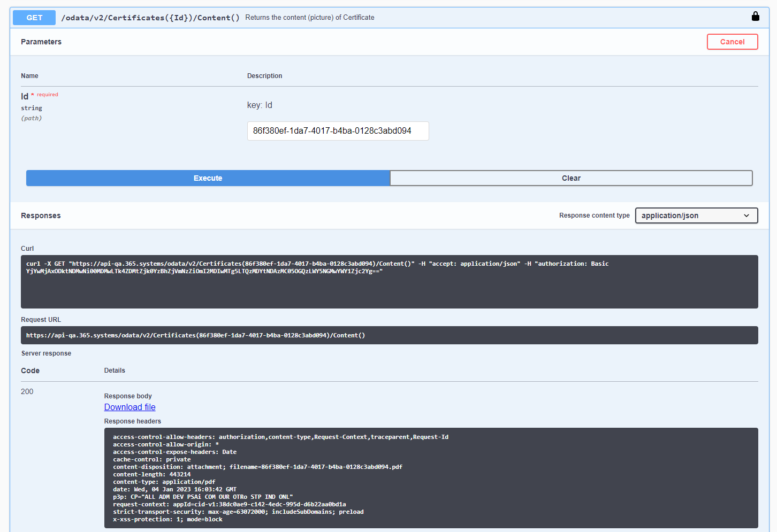The image size is (777, 532).
Task: Click the authorization lock icon
Action: 755,17
